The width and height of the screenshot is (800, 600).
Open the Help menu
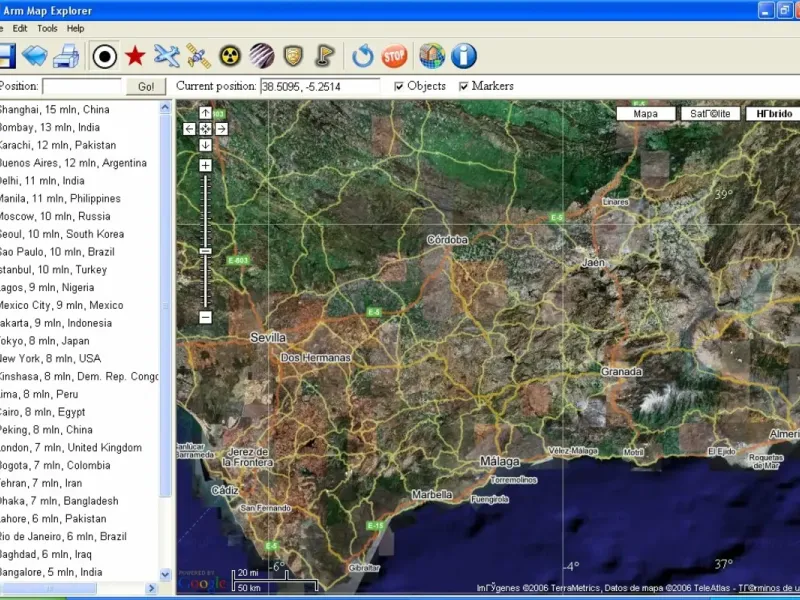[76, 29]
